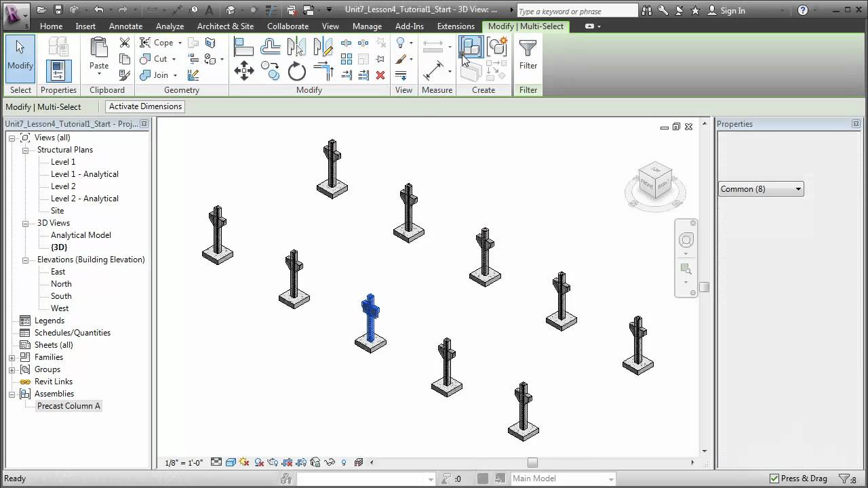The image size is (868, 488).
Task: Open the Collaborate ribbon tab
Action: click(x=288, y=26)
